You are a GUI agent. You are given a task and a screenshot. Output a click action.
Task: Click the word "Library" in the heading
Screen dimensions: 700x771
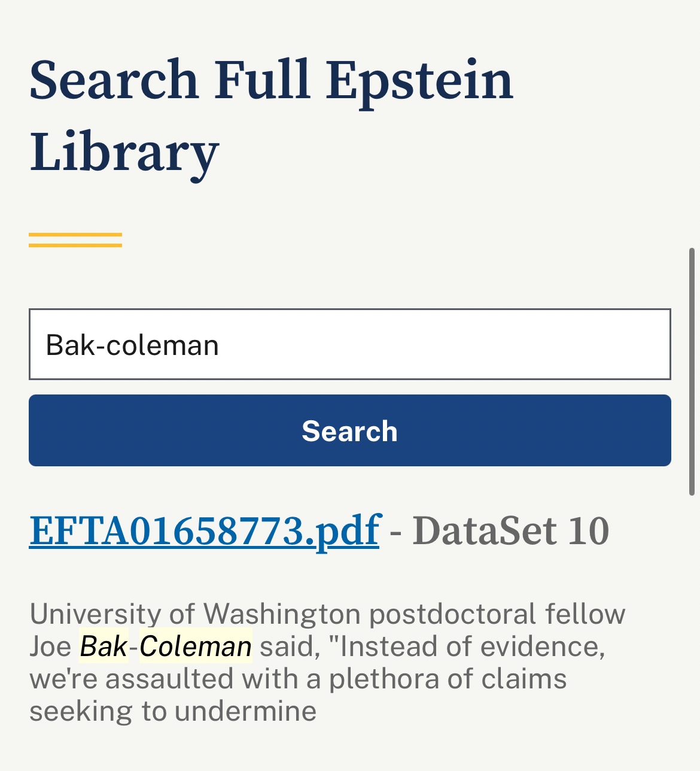tap(124, 152)
